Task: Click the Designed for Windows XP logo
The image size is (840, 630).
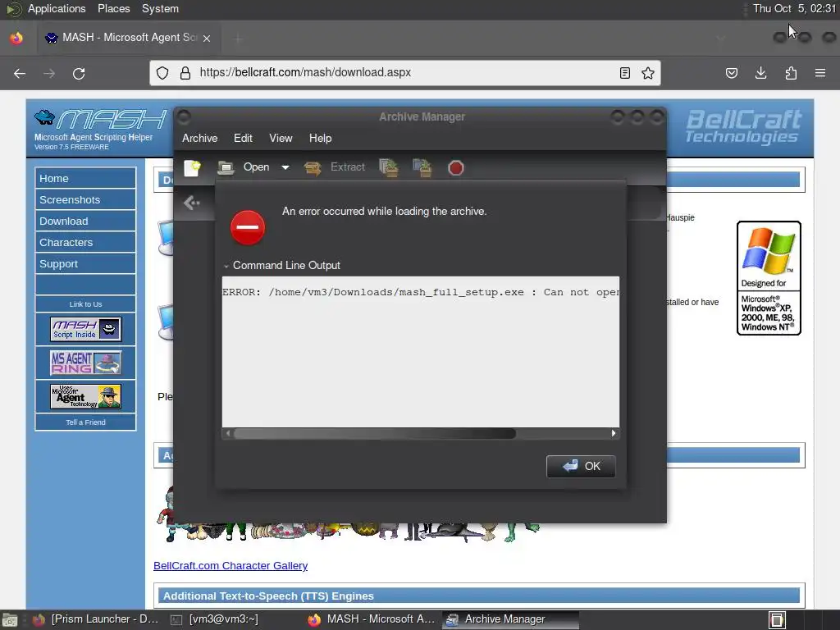Action: coord(769,278)
